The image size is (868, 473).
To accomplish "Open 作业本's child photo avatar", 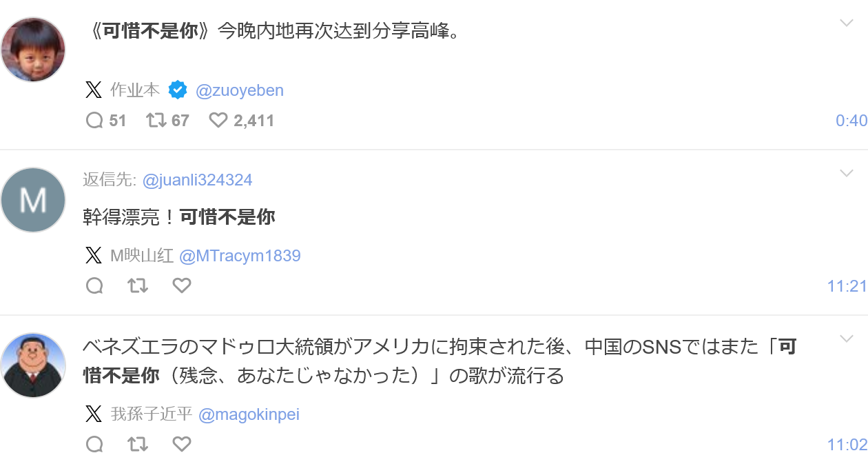I will click(x=33, y=50).
